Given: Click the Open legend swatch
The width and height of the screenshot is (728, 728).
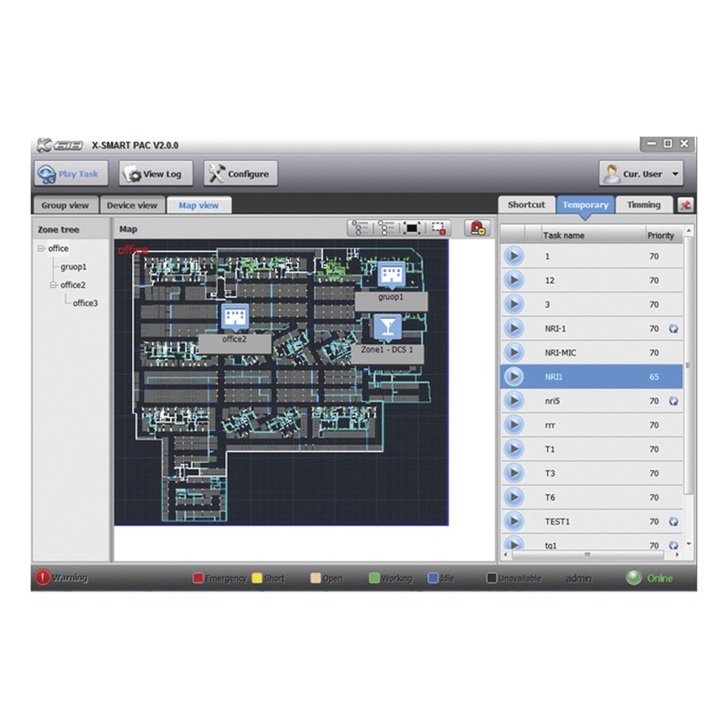Looking at the screenshot, I should [x=315, y=578].
